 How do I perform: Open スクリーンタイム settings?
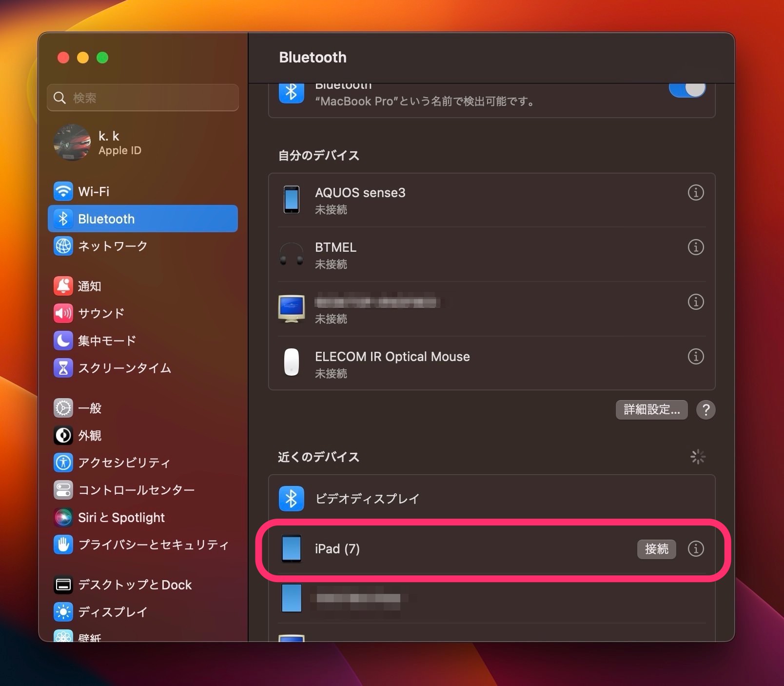[143, 368]
